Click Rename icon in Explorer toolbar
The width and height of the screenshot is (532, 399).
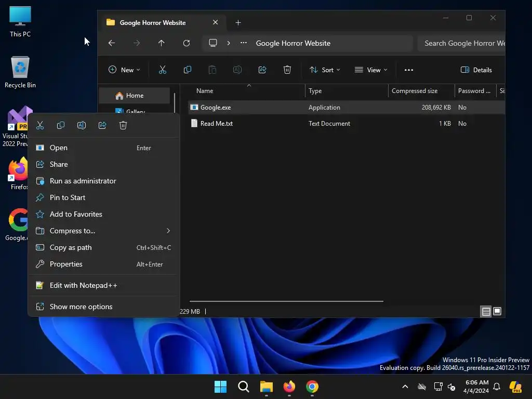click(237, 70)
